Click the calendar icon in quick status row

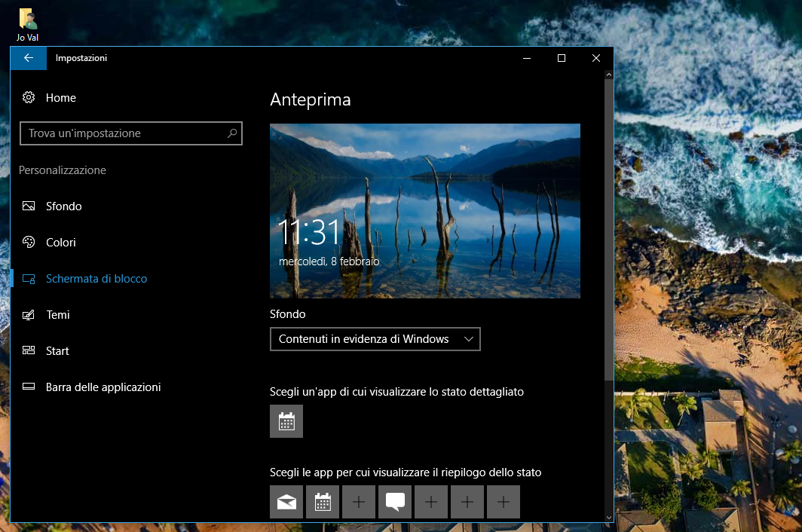pos(322,501)
